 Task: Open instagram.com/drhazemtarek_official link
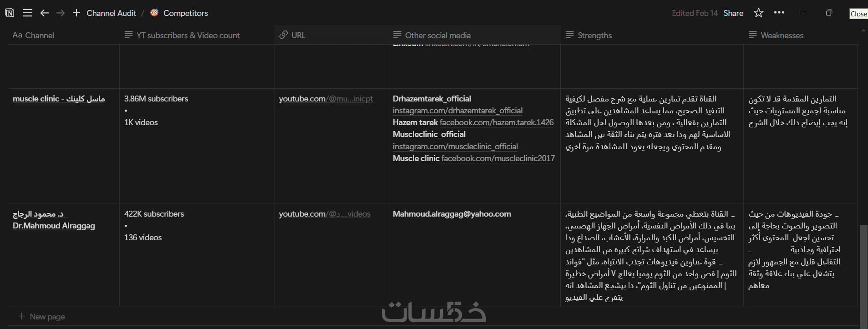click(457, 111)
